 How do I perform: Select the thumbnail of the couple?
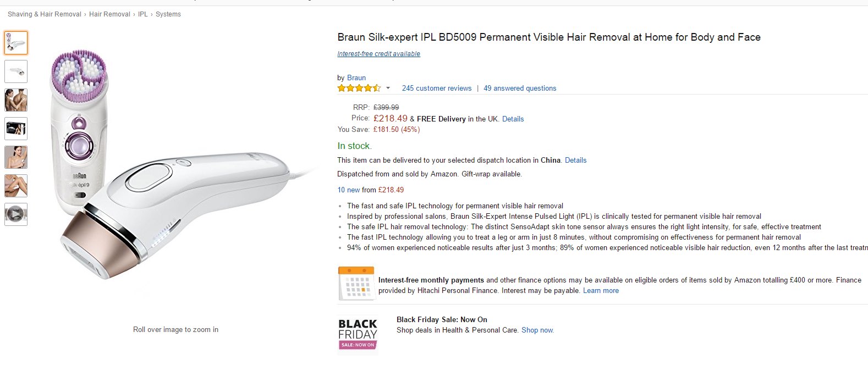[x=16, y=100]
